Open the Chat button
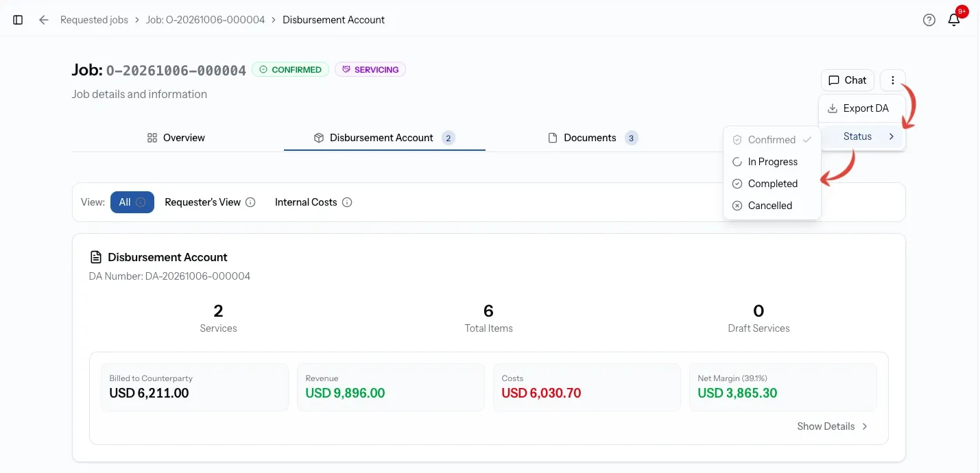The width and height of the screenshot is (980, 473). tap(848, 80)
